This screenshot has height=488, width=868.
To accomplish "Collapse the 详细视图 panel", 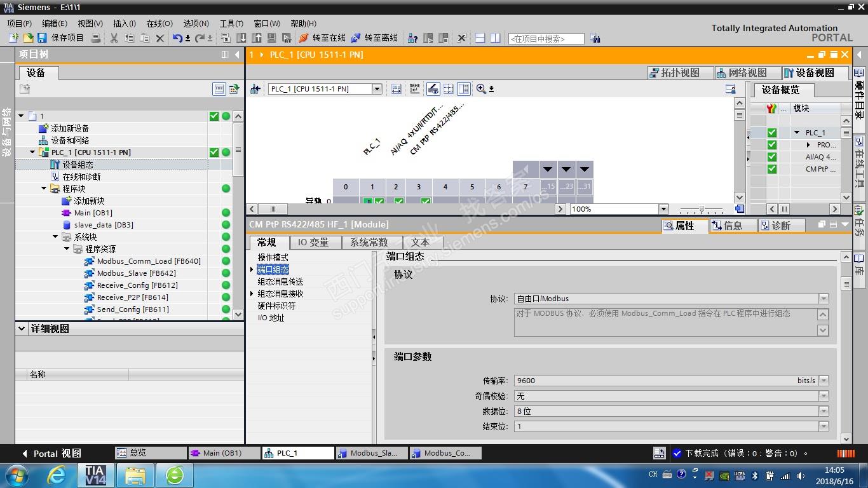I will point(23,329).
